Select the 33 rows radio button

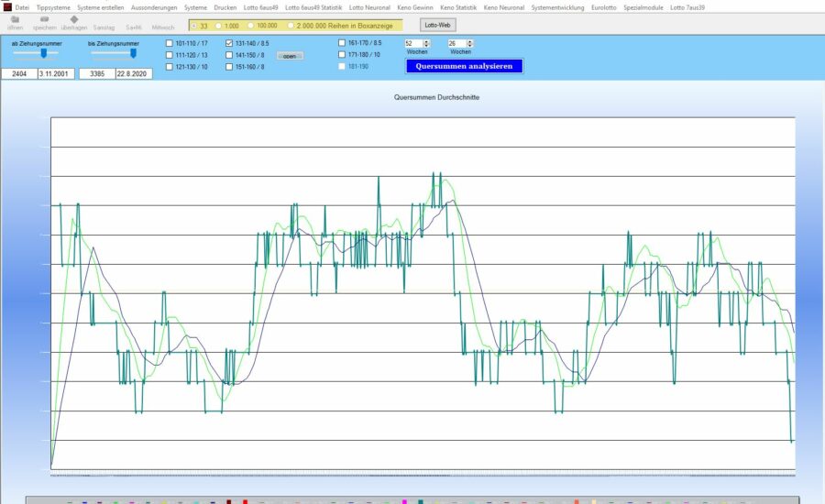[x=194, y=26]
